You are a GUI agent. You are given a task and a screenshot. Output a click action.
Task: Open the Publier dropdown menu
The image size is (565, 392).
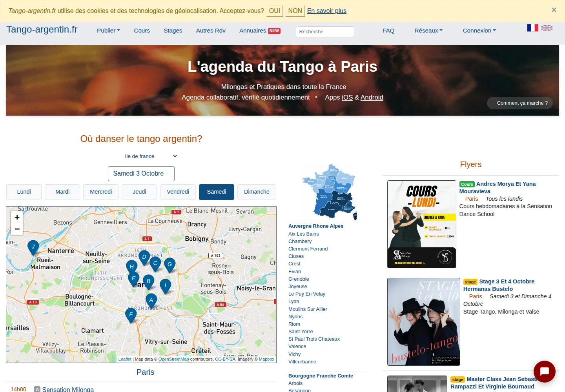(x=108, y=31)
